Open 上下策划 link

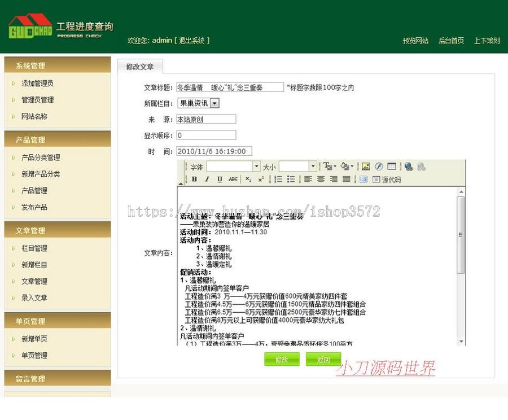[x=487, y=41]
